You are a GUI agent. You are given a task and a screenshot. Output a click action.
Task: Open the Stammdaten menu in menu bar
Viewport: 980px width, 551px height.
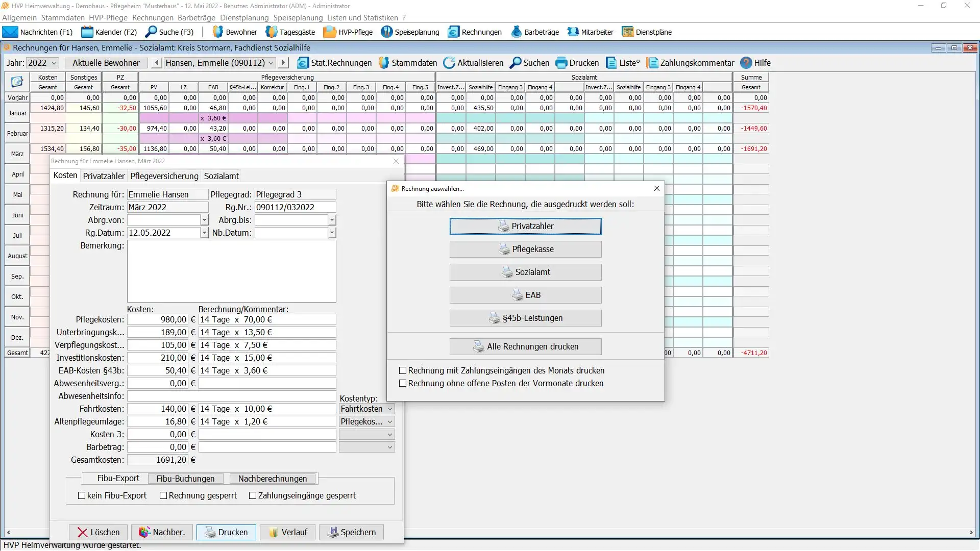click(63, 18)
